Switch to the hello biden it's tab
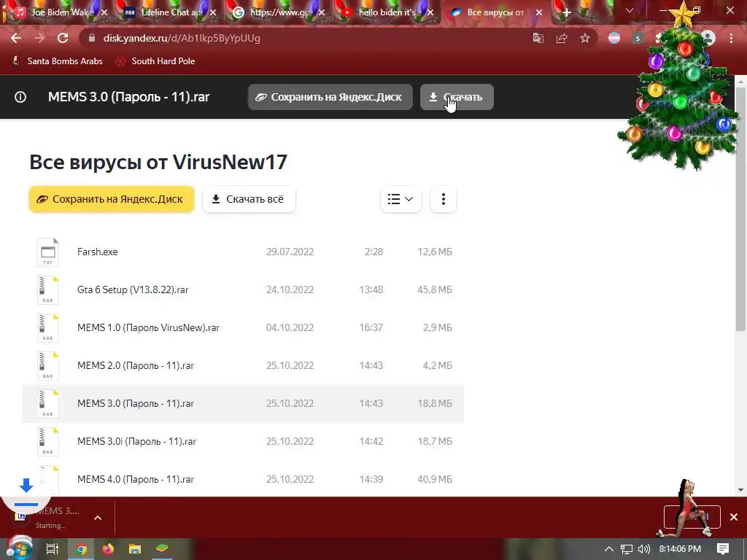747x560 pixels. 385,12
